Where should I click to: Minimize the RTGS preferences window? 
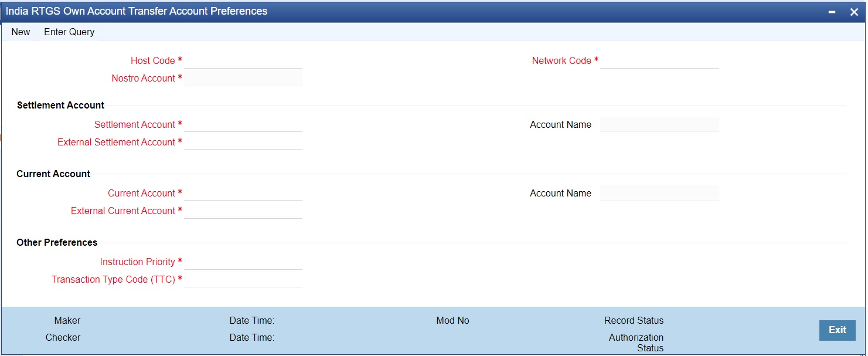click(832, 12)
